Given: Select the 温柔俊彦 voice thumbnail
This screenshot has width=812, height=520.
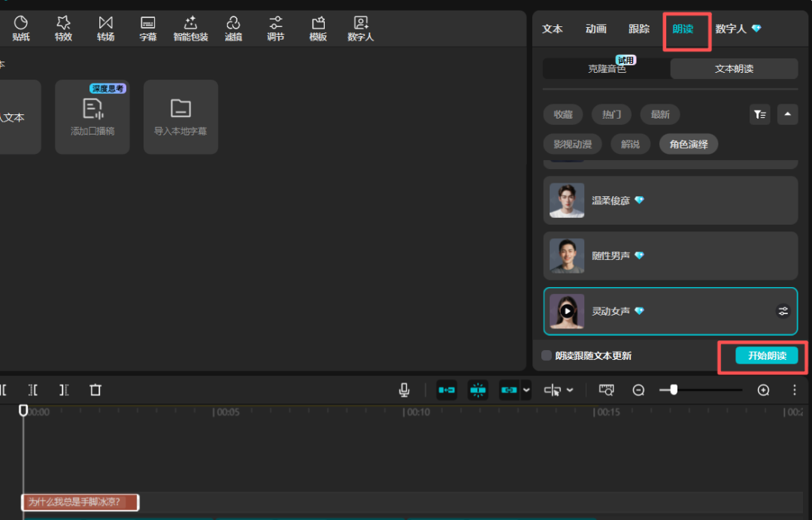Looking at the screenshot, I should click(x=567, y=201).
